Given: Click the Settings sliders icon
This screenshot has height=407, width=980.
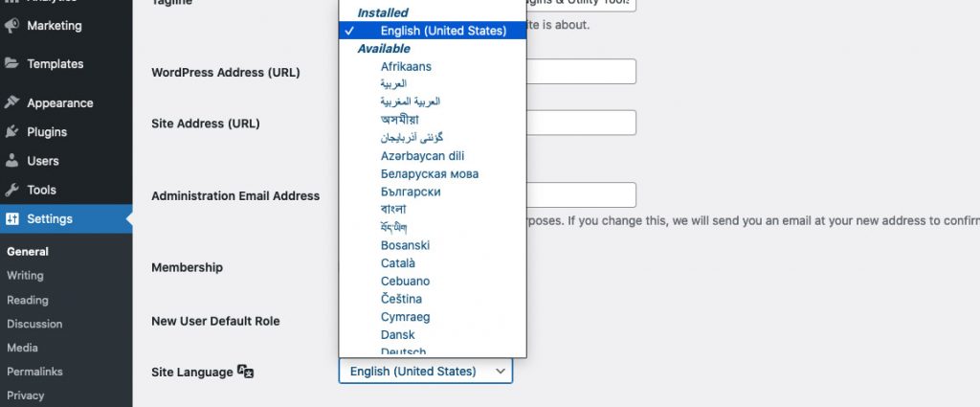Looking at the screenshot, I should click(11, 218).
